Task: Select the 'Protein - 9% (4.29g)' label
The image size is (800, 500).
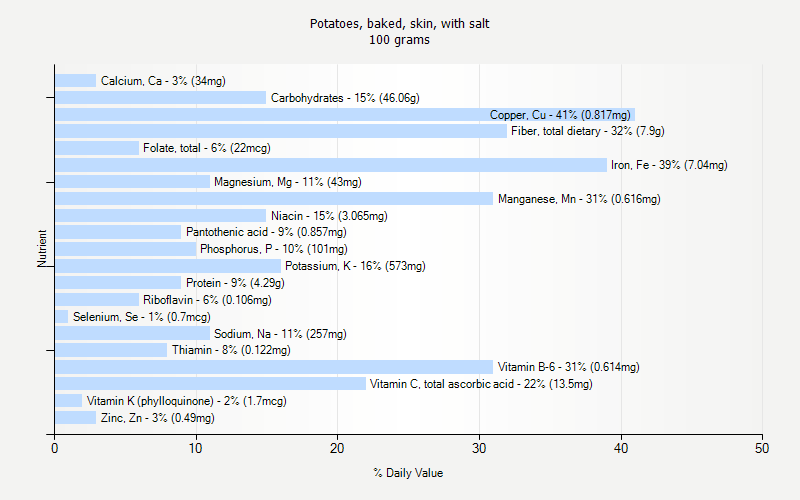Action: 235,283
